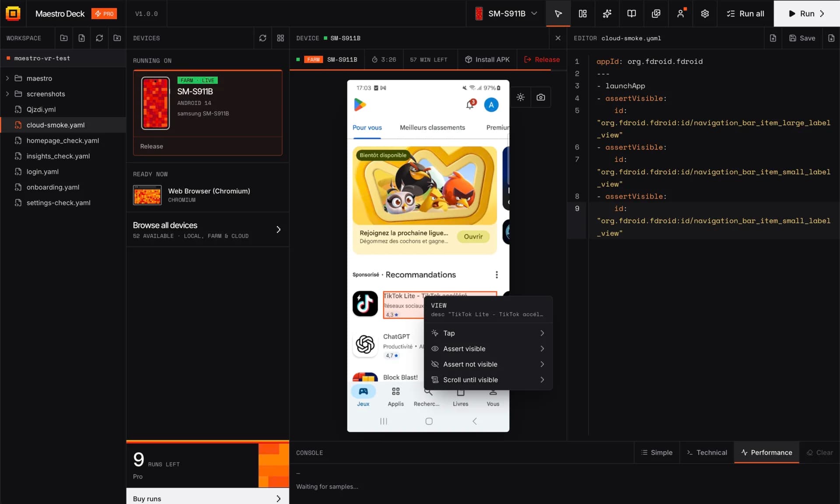This screenshot has width=840, height=504.
Task: Click Run all button
Action: pos(745,14)
